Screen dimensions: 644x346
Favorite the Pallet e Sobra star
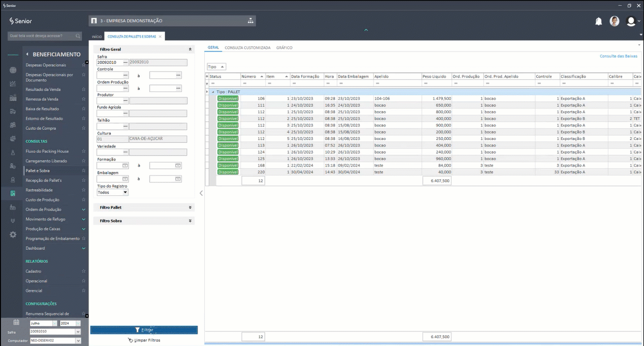point(84,171)
